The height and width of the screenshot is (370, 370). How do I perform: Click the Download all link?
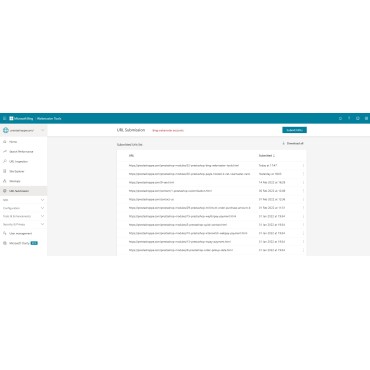point(293,143)
